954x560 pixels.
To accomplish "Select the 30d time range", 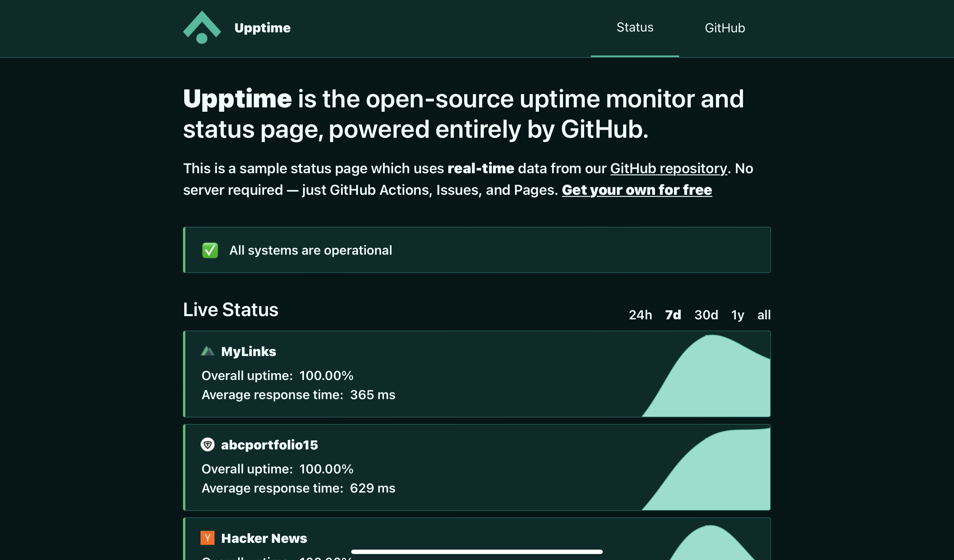I will pyautogui.click(x=706, y=315).
